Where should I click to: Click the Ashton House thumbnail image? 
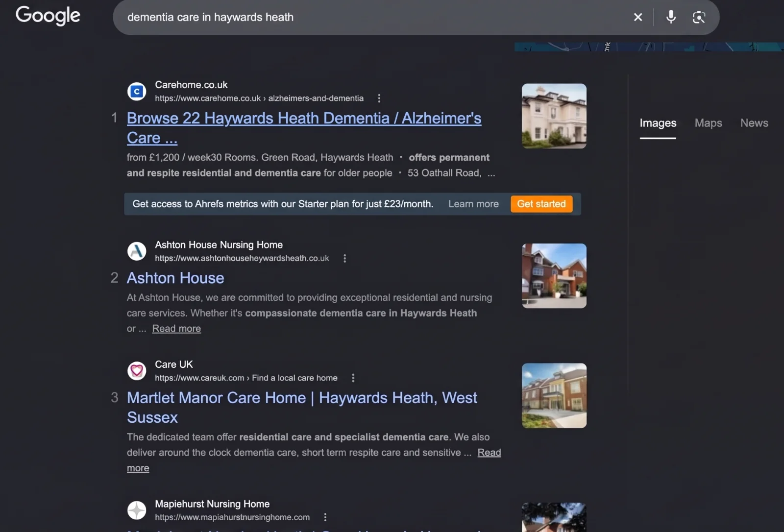coord(554,276)
